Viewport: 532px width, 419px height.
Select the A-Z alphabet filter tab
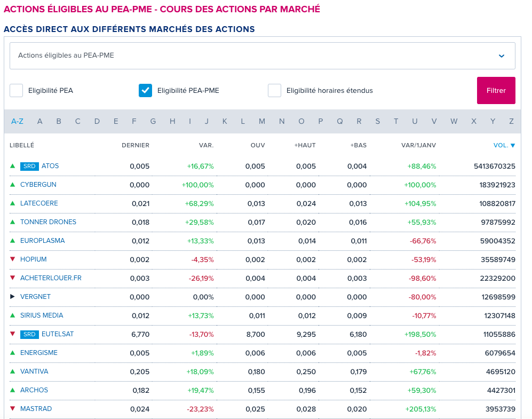pyautogui.click(x=17, y=121)
